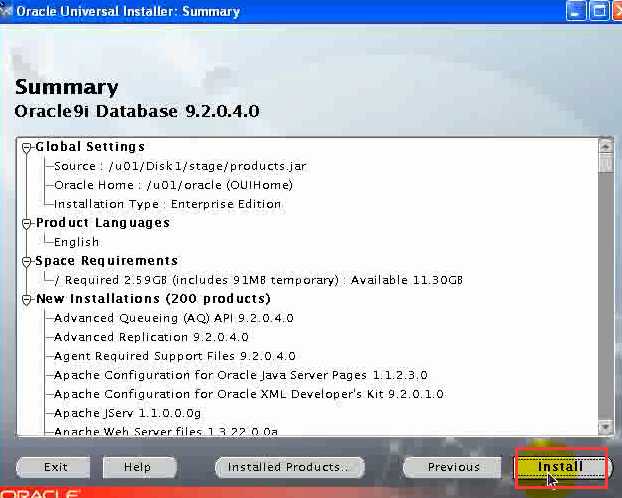Select the Installation Type Enterprise Edition row

[167, 204]
